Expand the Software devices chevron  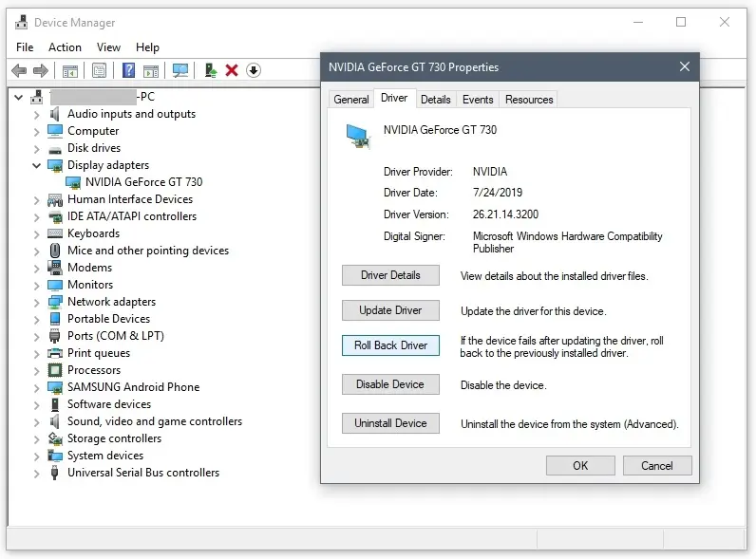coord(37,405)
